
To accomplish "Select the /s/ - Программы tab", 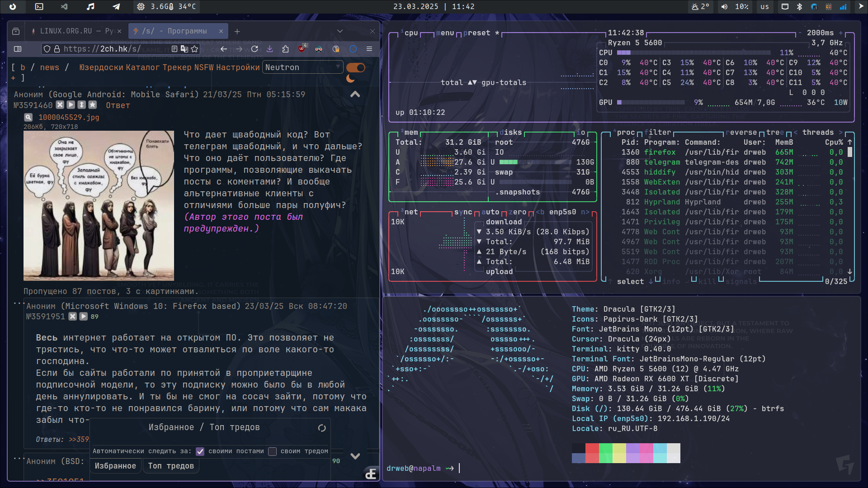I will [x=178, y=31].
